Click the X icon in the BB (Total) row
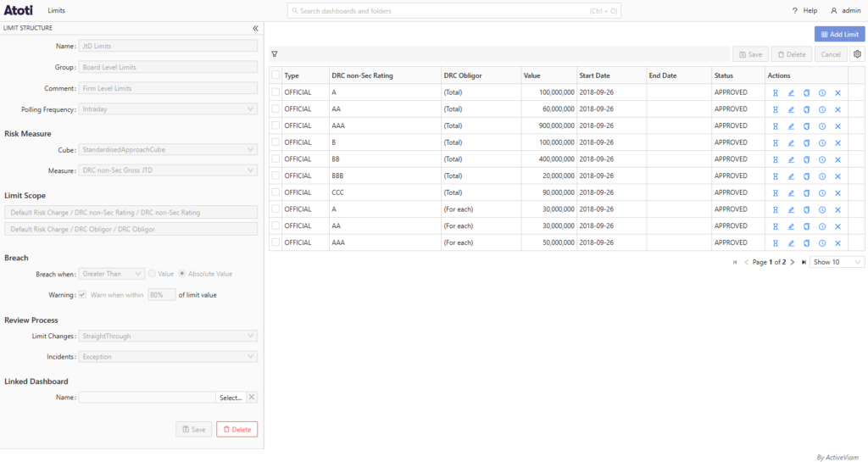 point(837,159)
